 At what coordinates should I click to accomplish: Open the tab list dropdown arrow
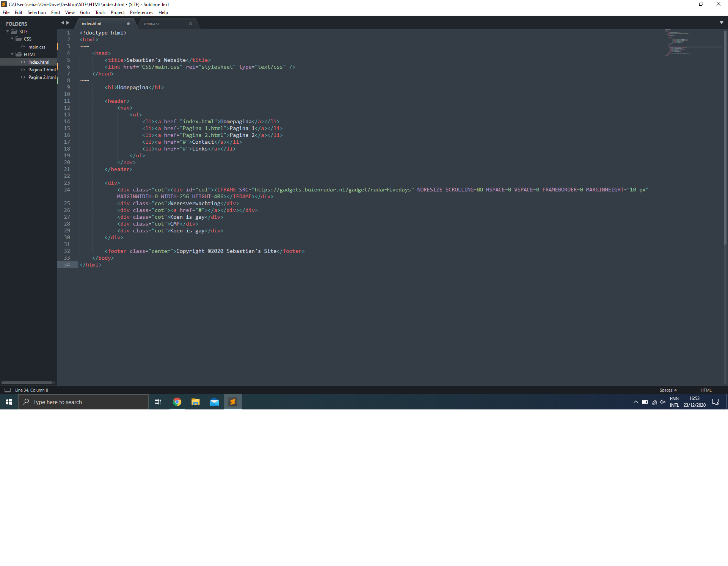721,23
